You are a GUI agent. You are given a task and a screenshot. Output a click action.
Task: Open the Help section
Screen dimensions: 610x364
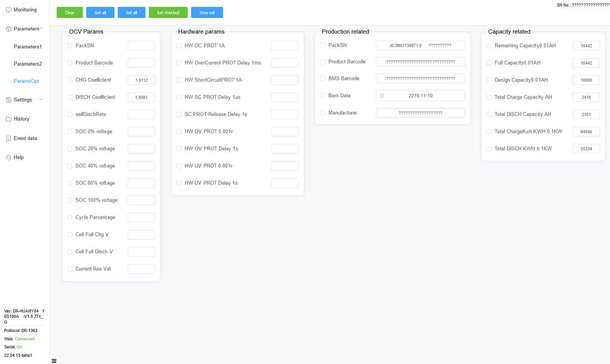(19, 158)
